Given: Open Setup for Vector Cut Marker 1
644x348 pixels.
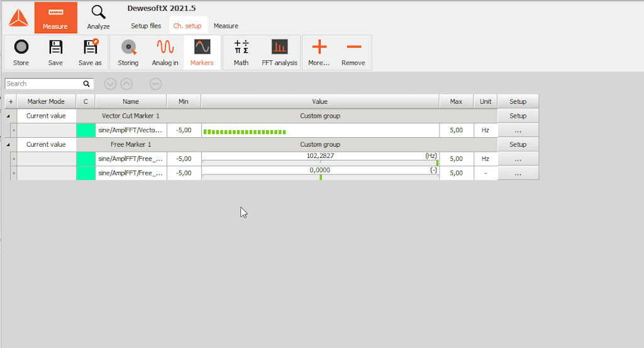Looking at the screenshot, I should point(518,116).
